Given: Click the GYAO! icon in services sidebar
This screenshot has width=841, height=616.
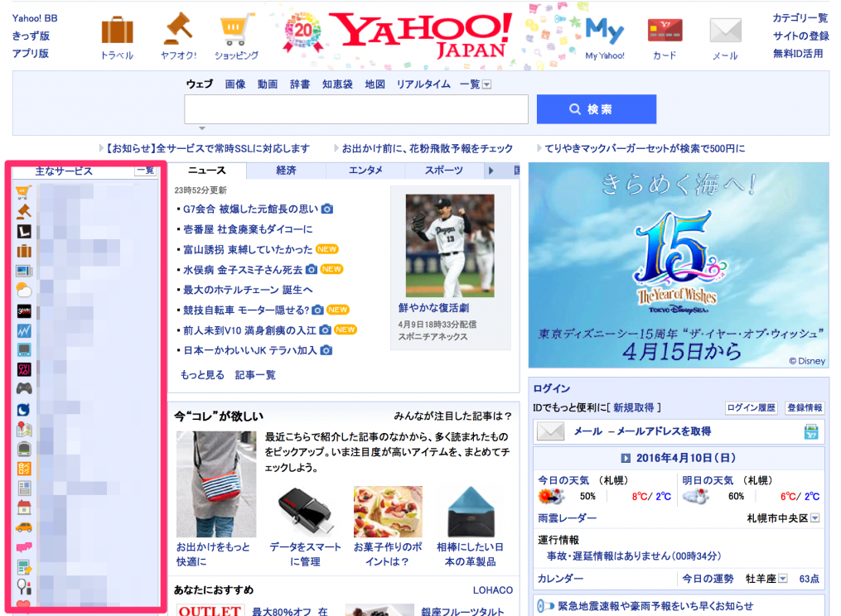Looking at the screenshot, I should [x=23, y=369].
